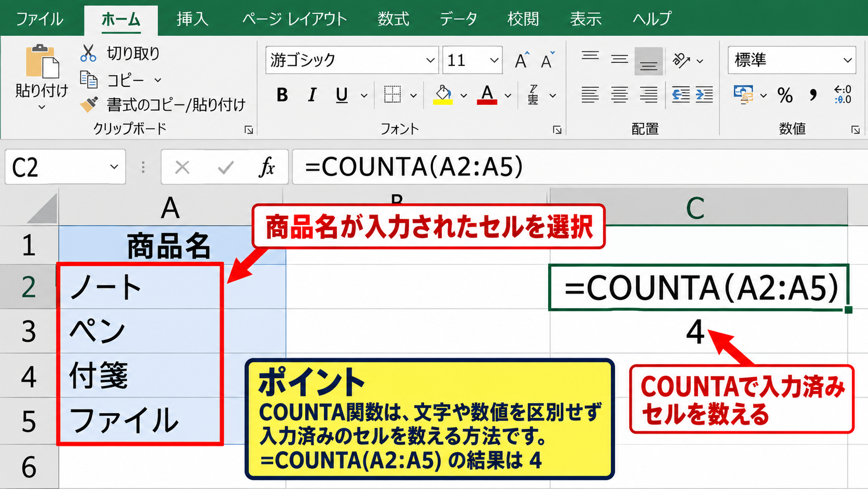Expand the Copy options arrow
Viewport: 868px width, 489px height.
(x=158, y=80)
